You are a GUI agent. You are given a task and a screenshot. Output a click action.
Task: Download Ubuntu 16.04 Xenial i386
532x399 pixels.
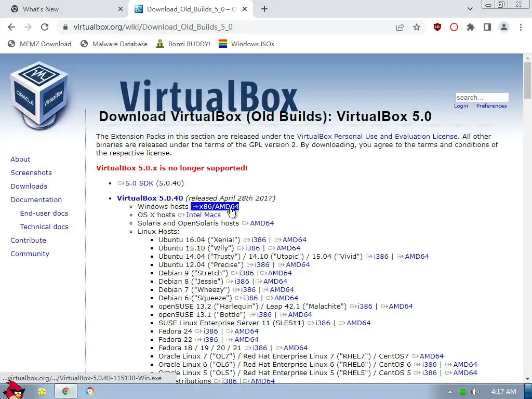point(255,240)
